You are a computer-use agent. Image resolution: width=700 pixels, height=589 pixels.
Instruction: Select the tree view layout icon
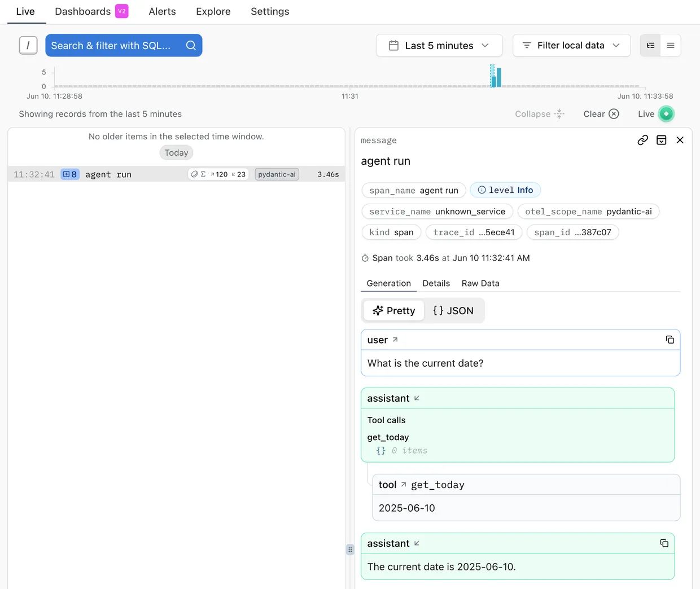pos(650,46)
